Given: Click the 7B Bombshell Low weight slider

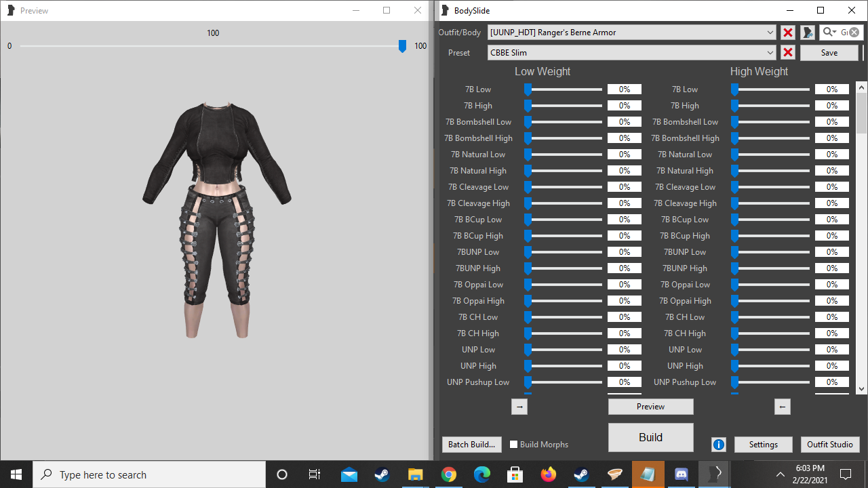Looking at the screenshot, I should (x=563, y=121).
